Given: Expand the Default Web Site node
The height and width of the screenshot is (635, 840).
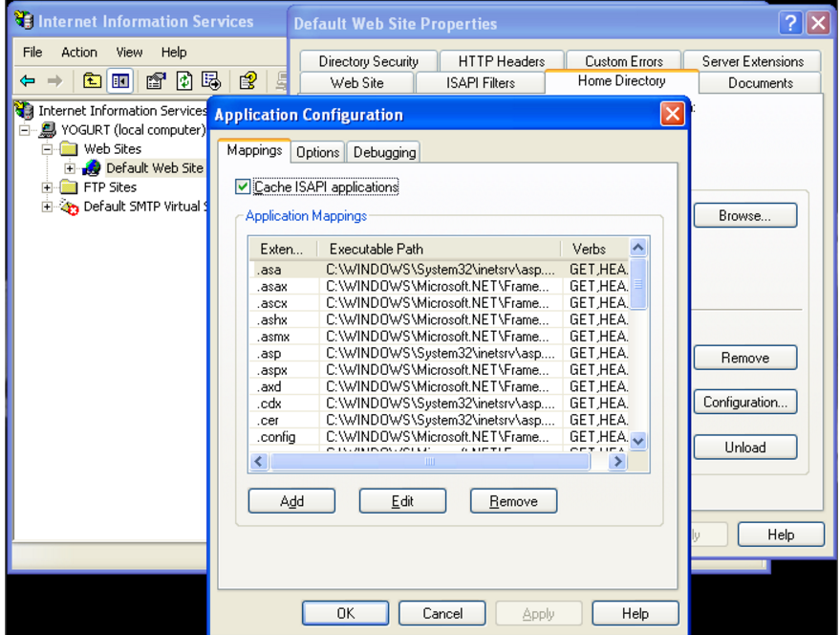Looking at the screenshot, I should pos(70,168).
